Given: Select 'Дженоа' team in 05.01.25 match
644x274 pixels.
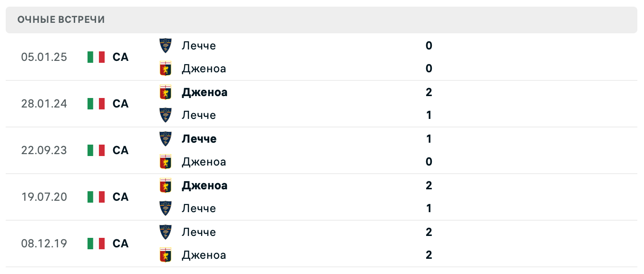Looking at the screenshot, I should tap(204, 68).
